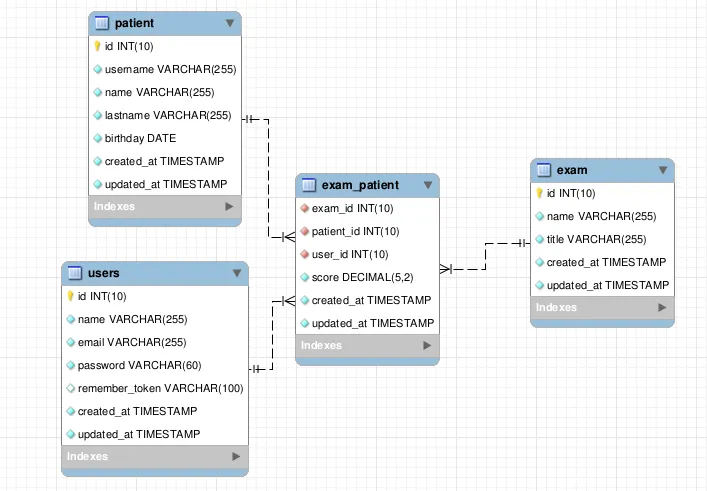The height and width of the screenshot is (491, 707).
Task: Select 'updated_at TIMESTAMP' in patient table
Action: [165, 184]
